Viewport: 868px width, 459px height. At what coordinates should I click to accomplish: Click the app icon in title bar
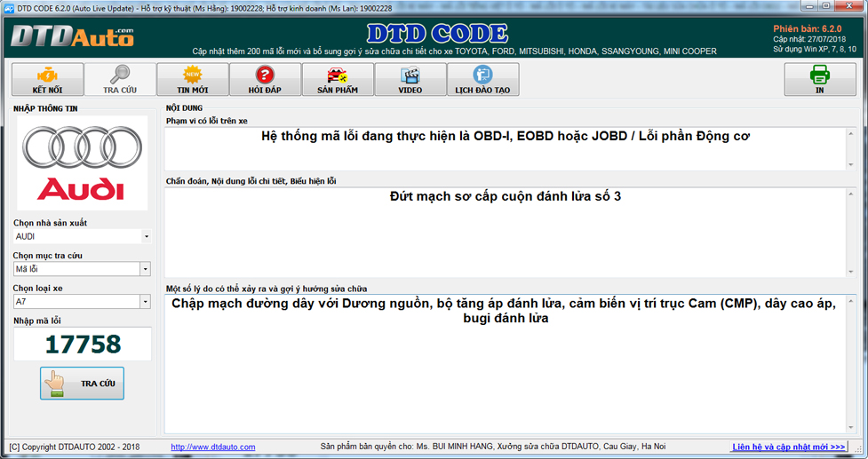(9, 8)
